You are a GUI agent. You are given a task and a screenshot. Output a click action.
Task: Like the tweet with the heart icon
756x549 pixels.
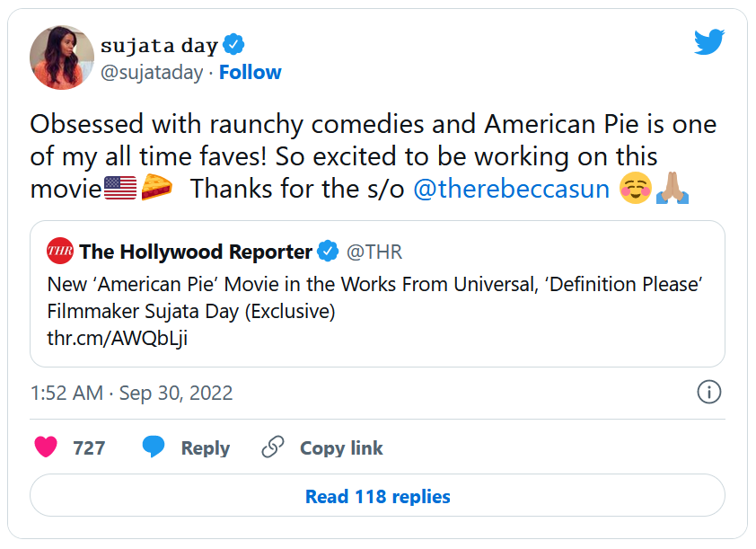(46, 447)
